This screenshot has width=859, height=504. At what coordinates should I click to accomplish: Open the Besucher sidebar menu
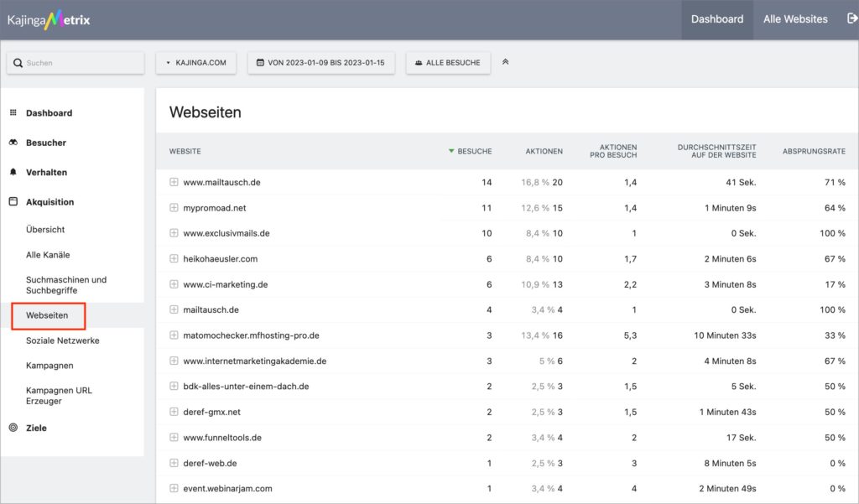(46, 143)
